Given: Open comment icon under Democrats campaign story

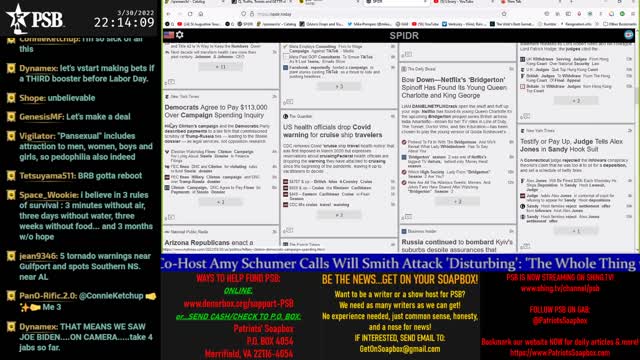Looking at the screenshot, I should pyautogui.click(x=171, y=217).
